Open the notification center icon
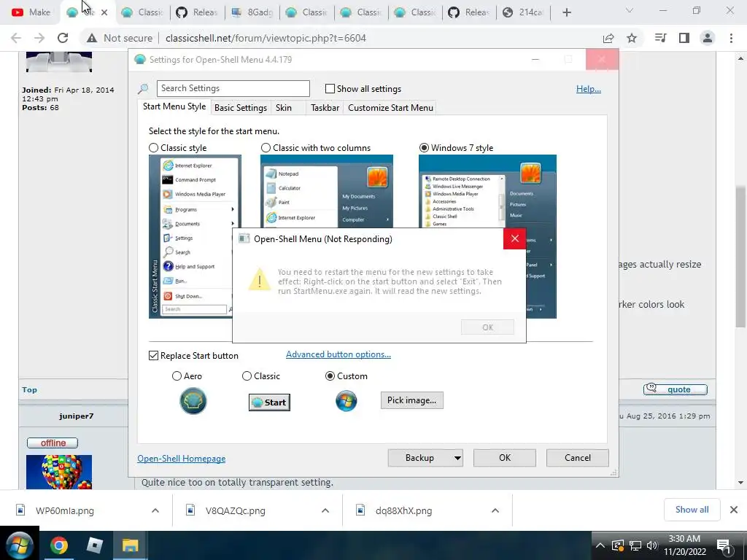 pyautogui.click(x=724, y=546)
